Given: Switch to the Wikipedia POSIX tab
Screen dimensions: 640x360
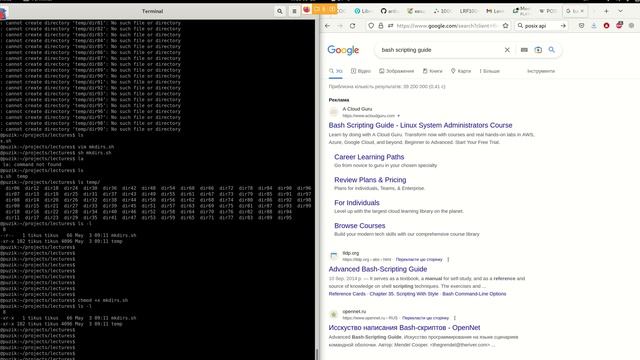Looking at the screenshot, I should point(548,11).
